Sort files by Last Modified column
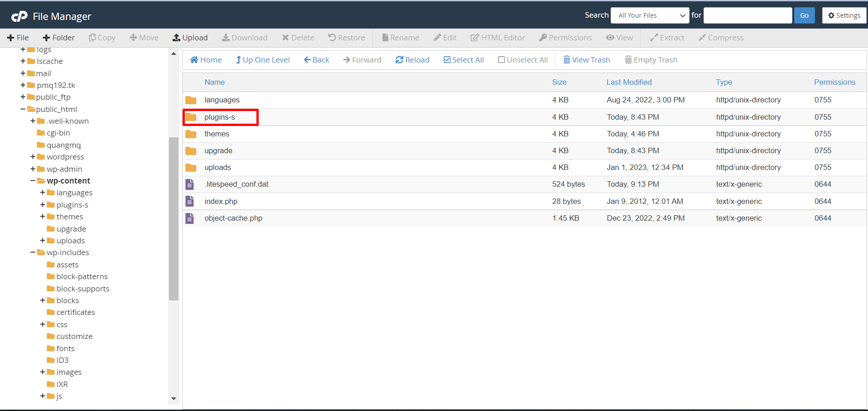868x411 pixels. (x=629, y=82)
